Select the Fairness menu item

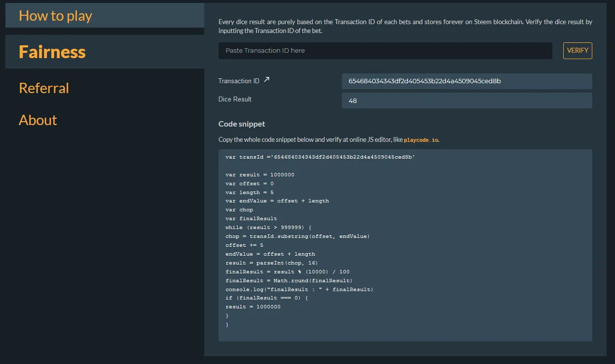point(52,52)
